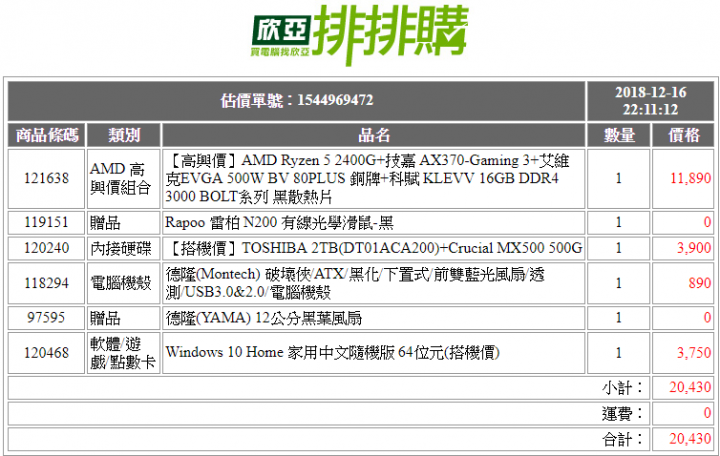Click the 欣亞 排排購 logo
The height and width of the screenshot is (456, 720).
(360, 35)
